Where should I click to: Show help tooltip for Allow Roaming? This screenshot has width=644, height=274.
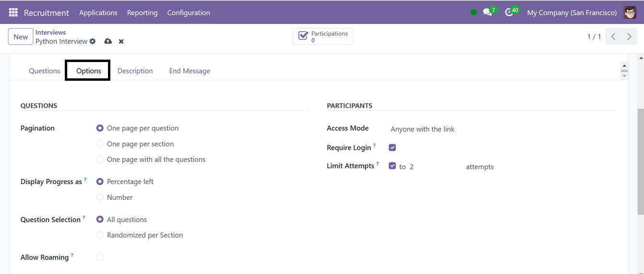(72, 255)
